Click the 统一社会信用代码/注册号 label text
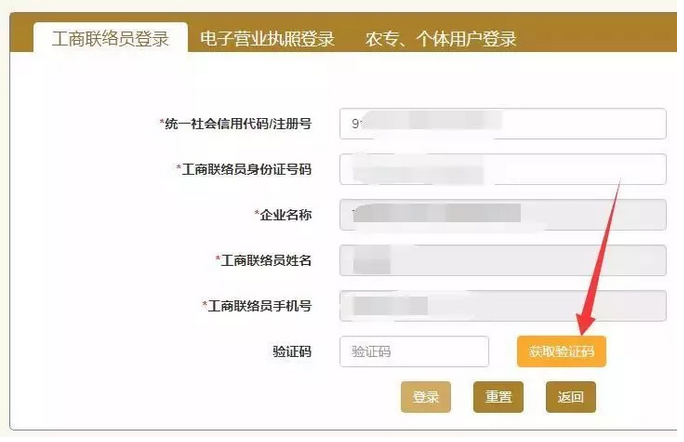This screenshot has height=442, width=684. [x=236, y=124]
